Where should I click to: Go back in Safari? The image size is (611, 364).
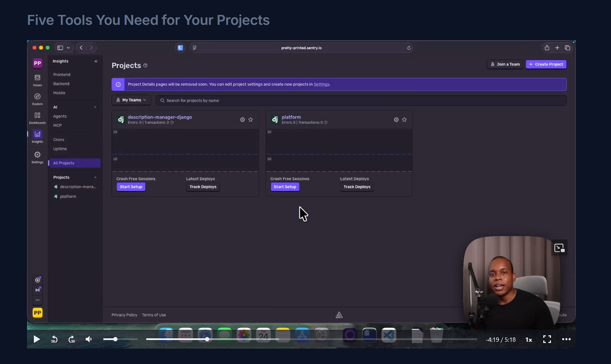pos(81,48)
